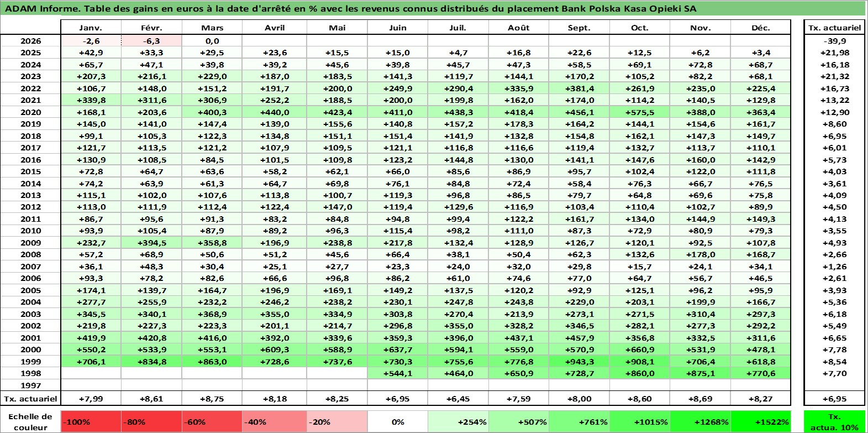The height and width of the screenshot is (433, 868).
Task: Click the Mars column header
Action: pos(212,28)
